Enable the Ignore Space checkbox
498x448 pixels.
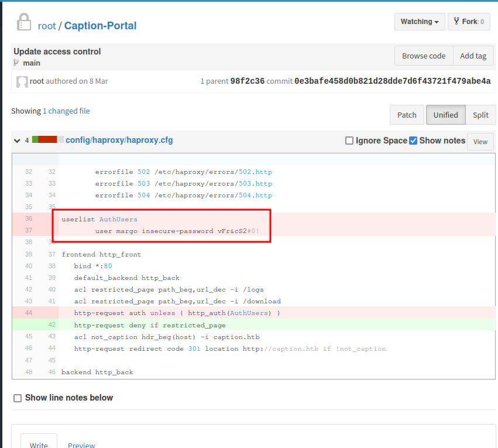click(x=349, y=141)
